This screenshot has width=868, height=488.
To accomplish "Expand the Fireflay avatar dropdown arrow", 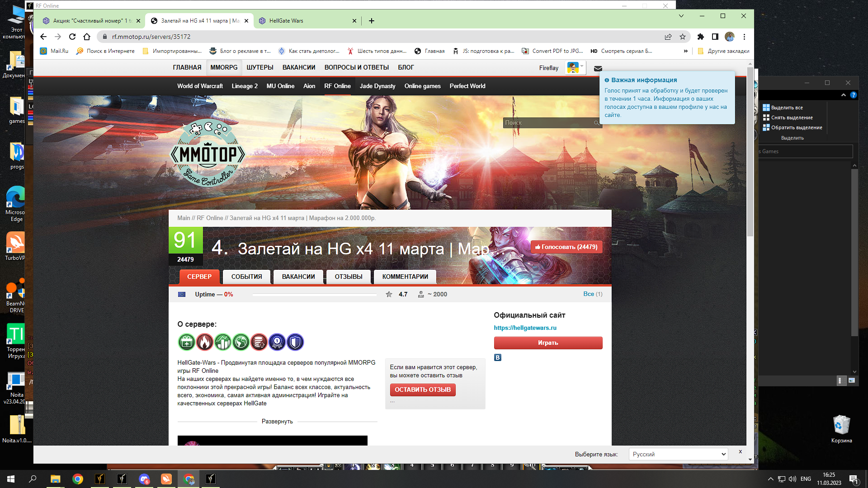I will coord(582,66).
